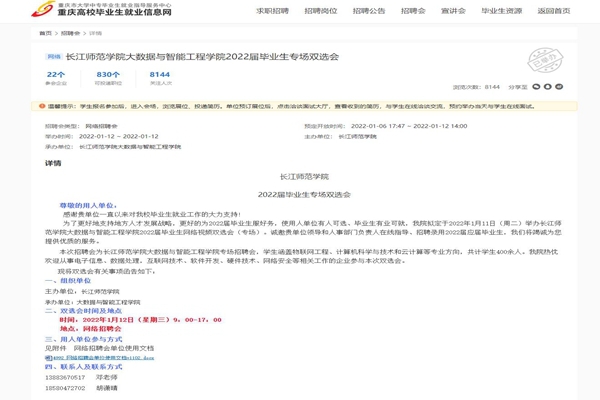
Task: Click the 招聘会 breadcrumb link
Action: (70, 33)
